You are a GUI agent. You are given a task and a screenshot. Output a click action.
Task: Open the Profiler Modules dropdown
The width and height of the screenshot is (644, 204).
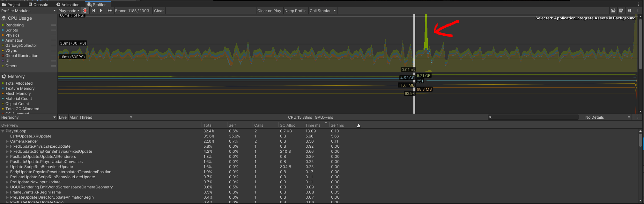tap(28, 11)
